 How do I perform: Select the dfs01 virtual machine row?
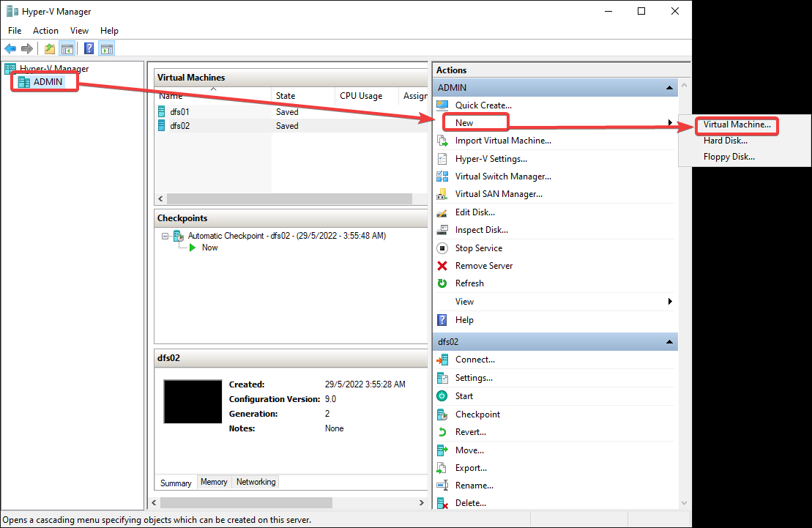291,112
